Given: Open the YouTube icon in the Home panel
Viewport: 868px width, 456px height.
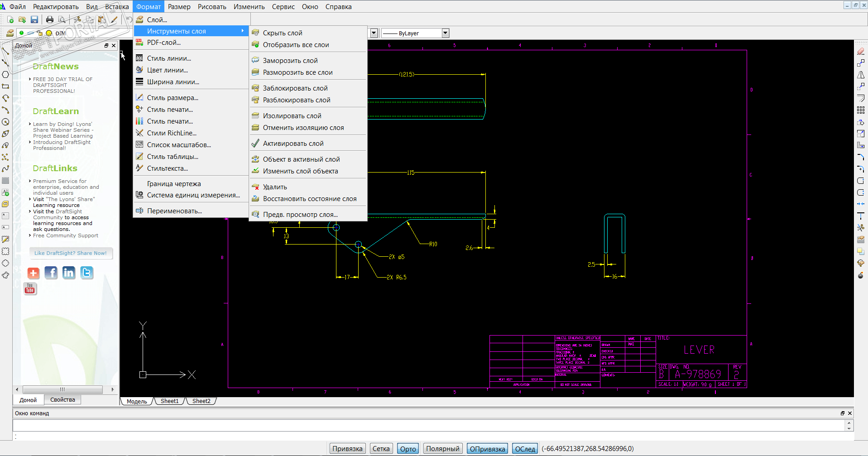Looking at the screenshot, I should point(30,289).
